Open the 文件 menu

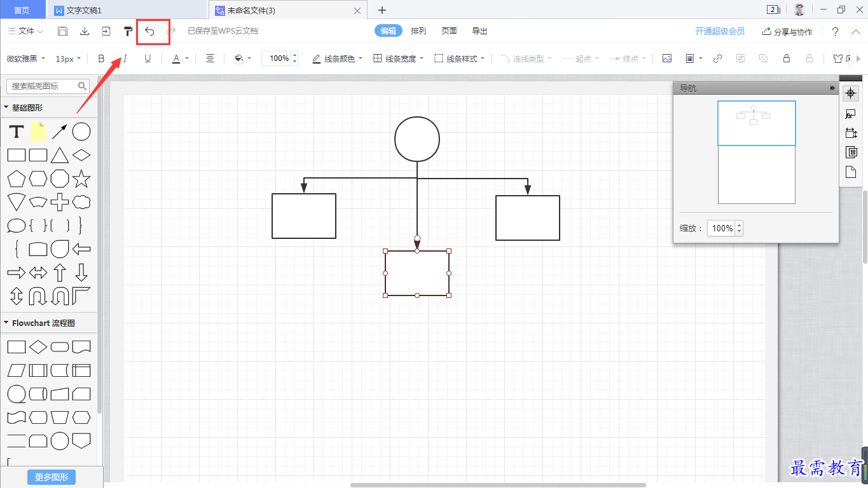[25, 31]
